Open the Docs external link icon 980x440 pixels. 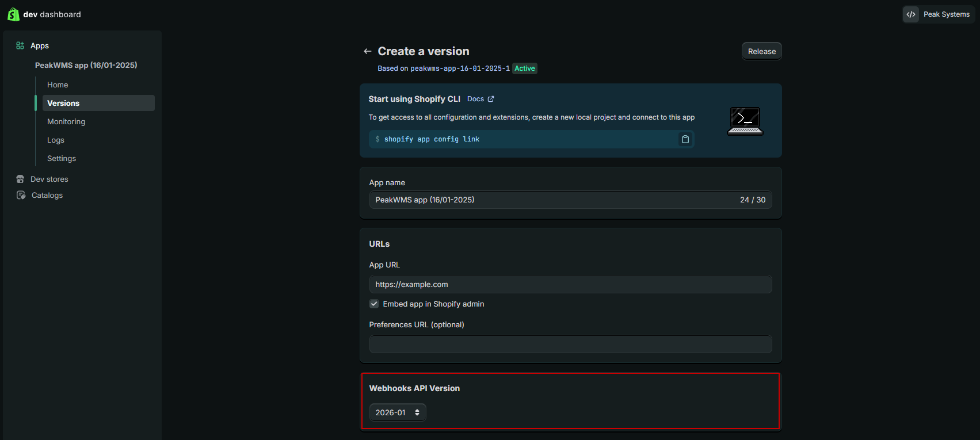coord(491,99)
